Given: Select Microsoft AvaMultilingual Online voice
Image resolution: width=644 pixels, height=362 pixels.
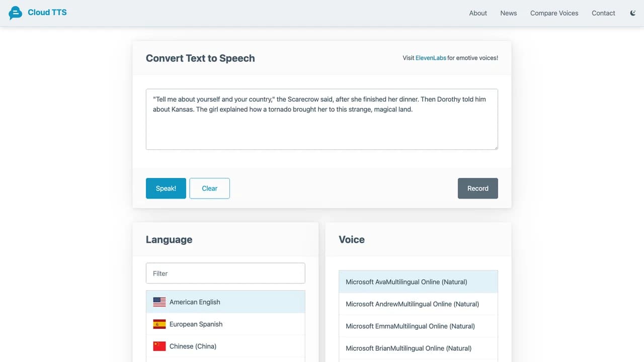Looking at the screenshot, I should point(419,282).
